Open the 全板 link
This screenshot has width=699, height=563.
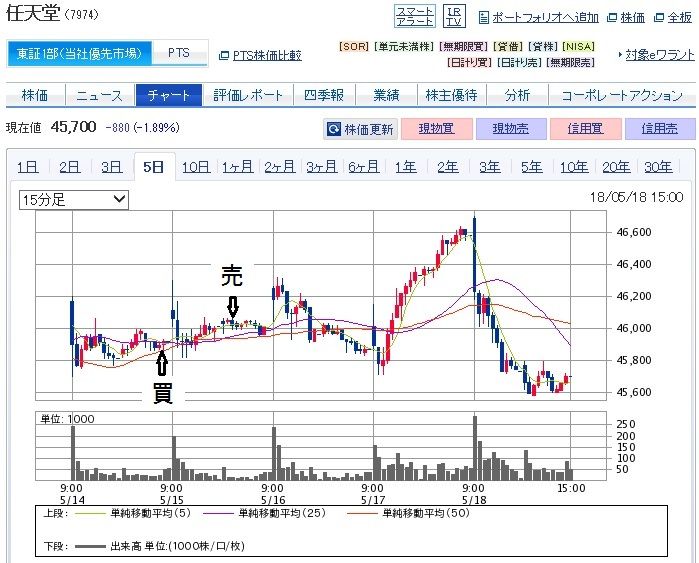click(679, 18)
